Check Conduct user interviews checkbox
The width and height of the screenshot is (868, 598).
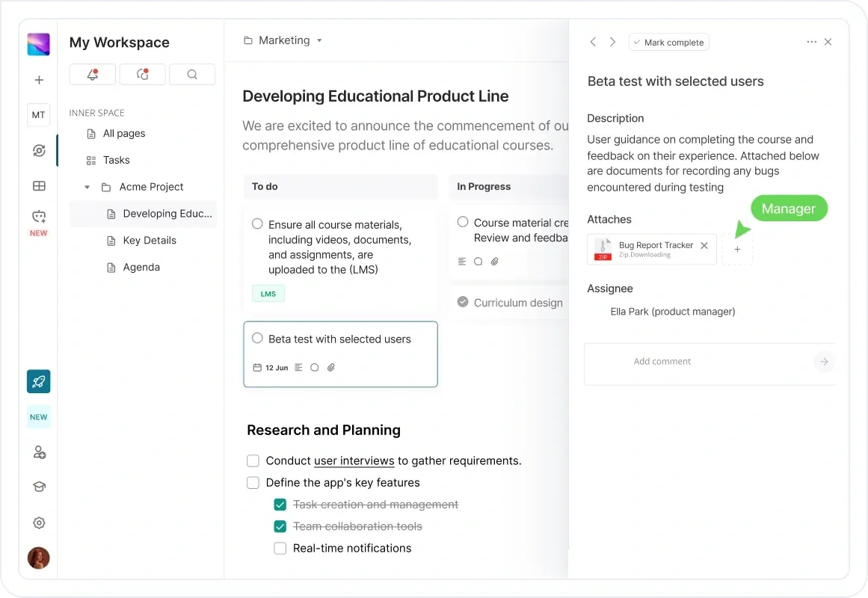point(253,460)
